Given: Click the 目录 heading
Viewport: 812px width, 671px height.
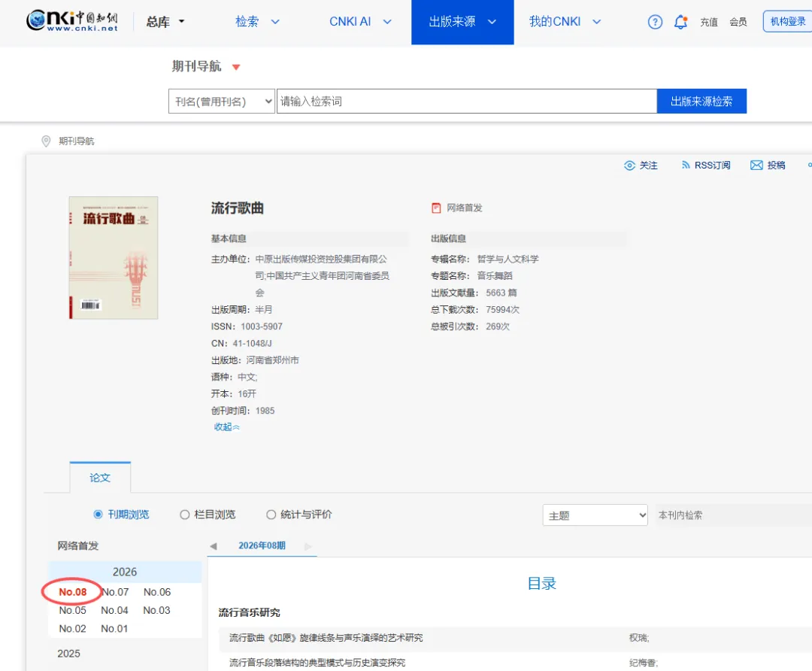Looking at the screenshot, I should coord(541,584).
